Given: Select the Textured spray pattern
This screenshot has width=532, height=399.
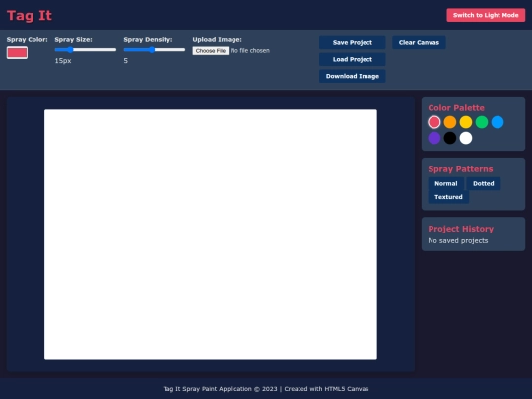Looking at the screenshot, I should coord(448,197).
